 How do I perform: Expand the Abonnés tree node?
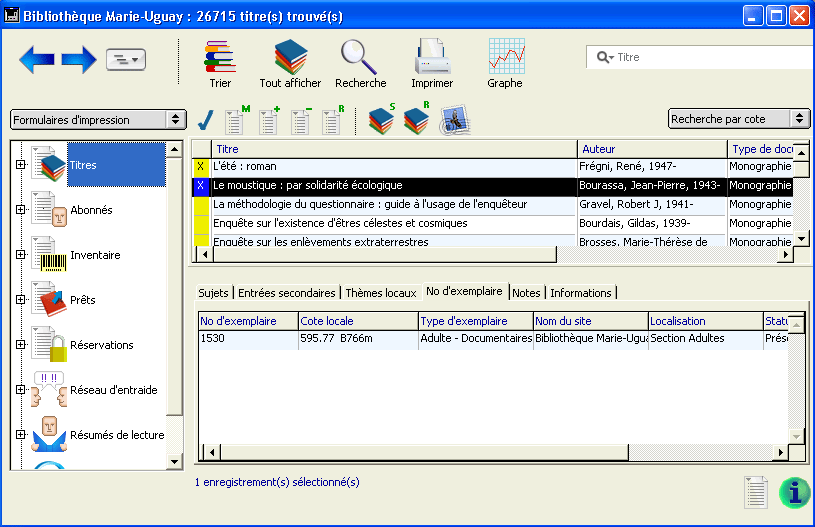(x=20, y=209)
